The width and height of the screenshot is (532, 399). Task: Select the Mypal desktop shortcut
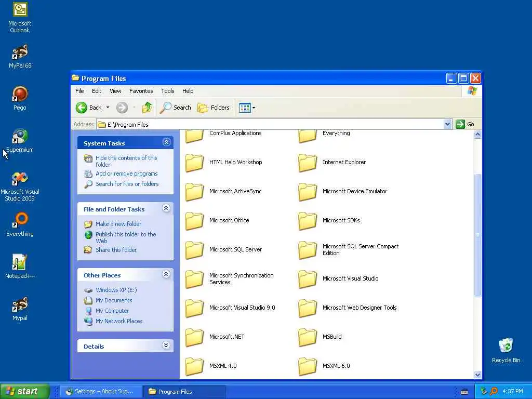tap(20, 309)
